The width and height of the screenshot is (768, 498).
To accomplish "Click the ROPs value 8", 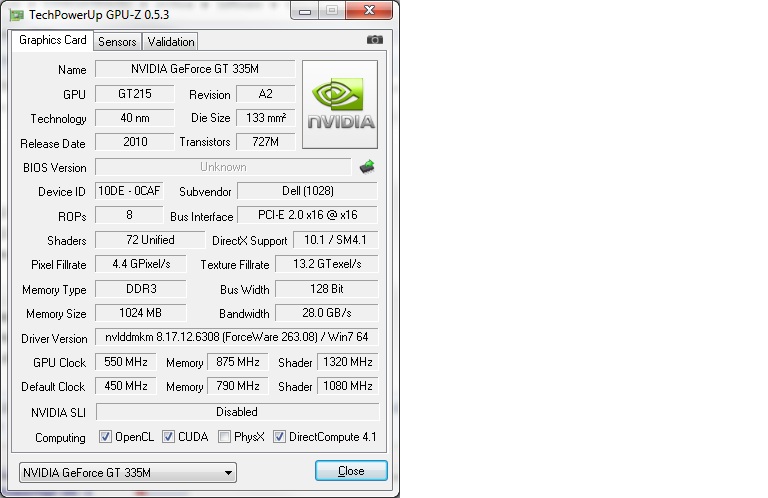I will pos(129,215).
